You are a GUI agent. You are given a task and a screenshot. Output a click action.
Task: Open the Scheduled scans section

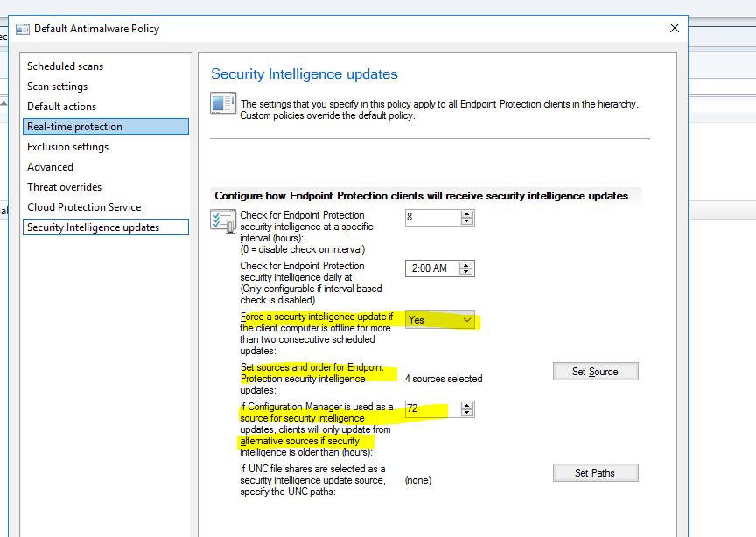(x=65, y=66)
